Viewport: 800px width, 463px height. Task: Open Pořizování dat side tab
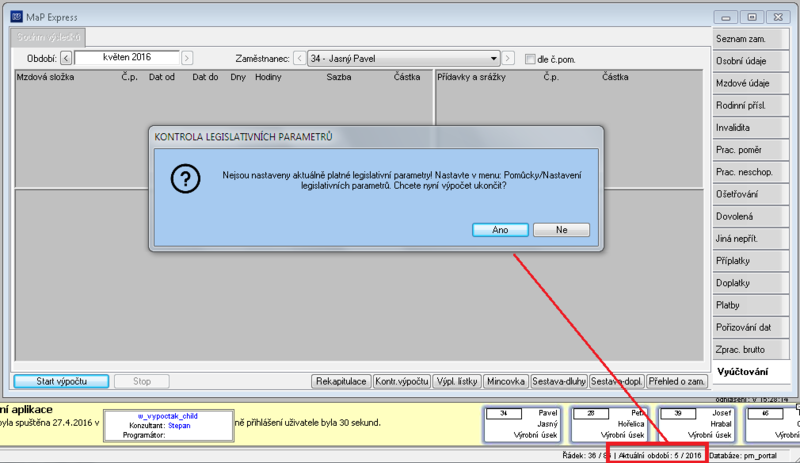pyautogui.click(x=751, y=327)
